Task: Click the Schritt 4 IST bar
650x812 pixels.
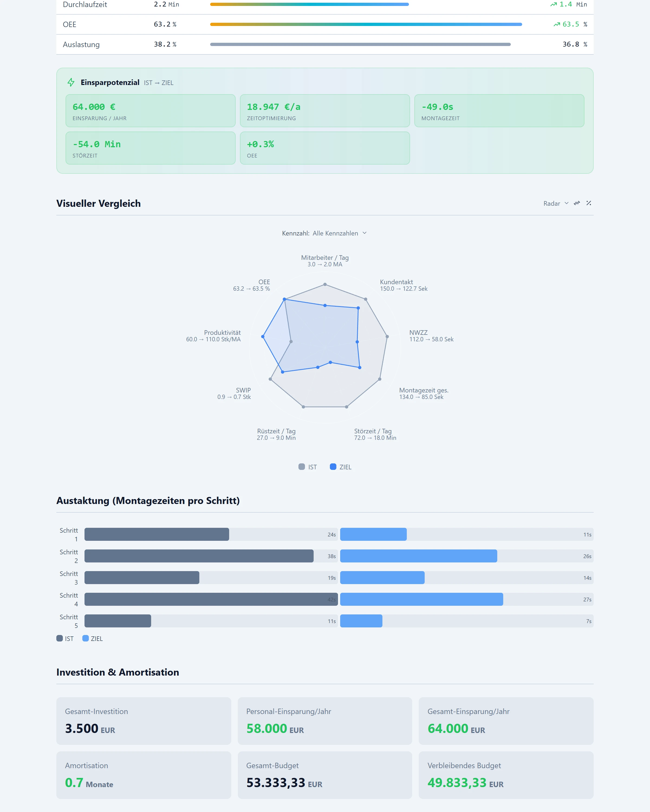Action: (211, 599)
